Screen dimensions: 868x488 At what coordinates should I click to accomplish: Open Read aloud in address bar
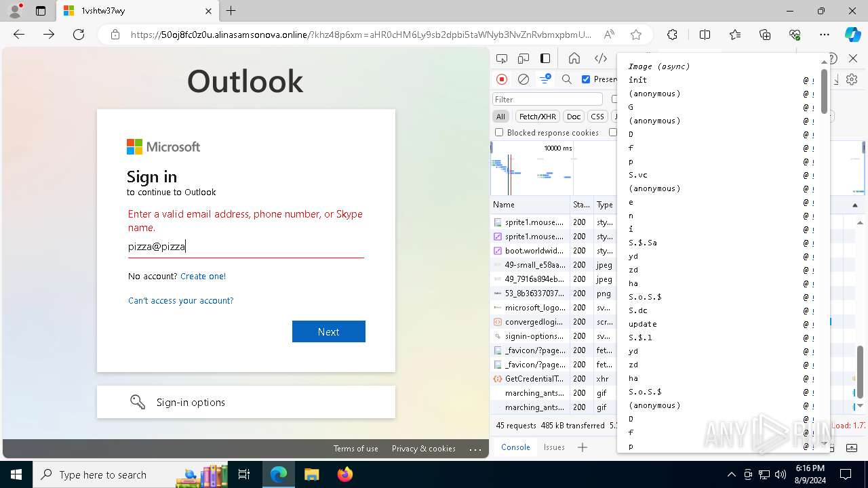click(x=609, y=35)
